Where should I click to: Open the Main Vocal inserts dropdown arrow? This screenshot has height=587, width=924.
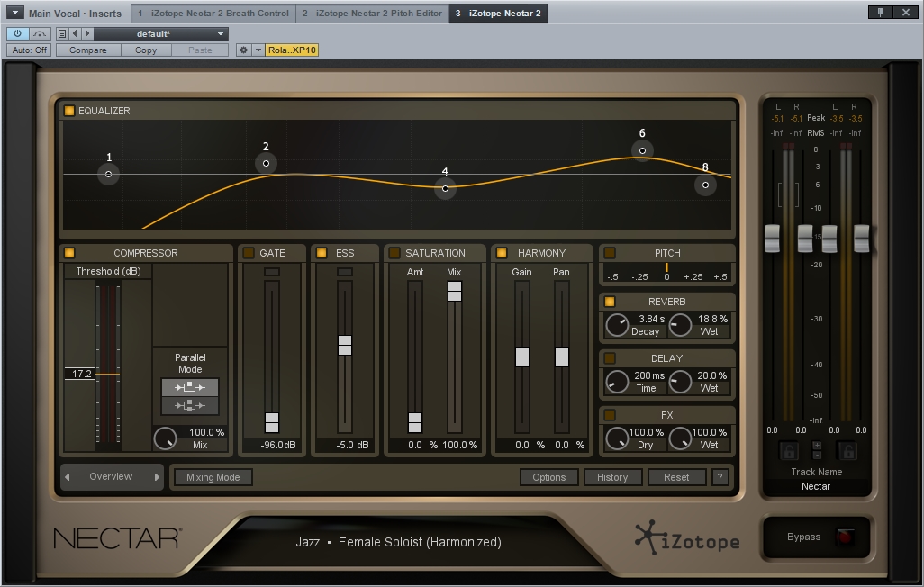pyautogui.click(x=15, y=14)
